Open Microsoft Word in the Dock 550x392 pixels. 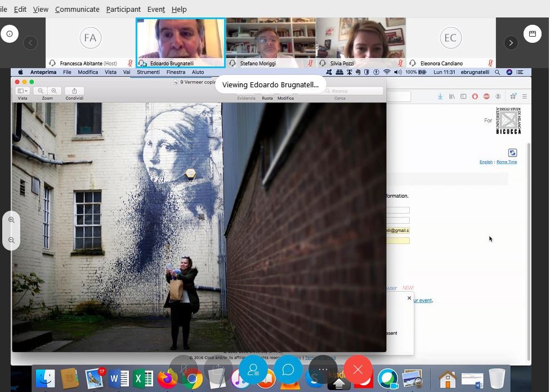(x=119, y=379)
